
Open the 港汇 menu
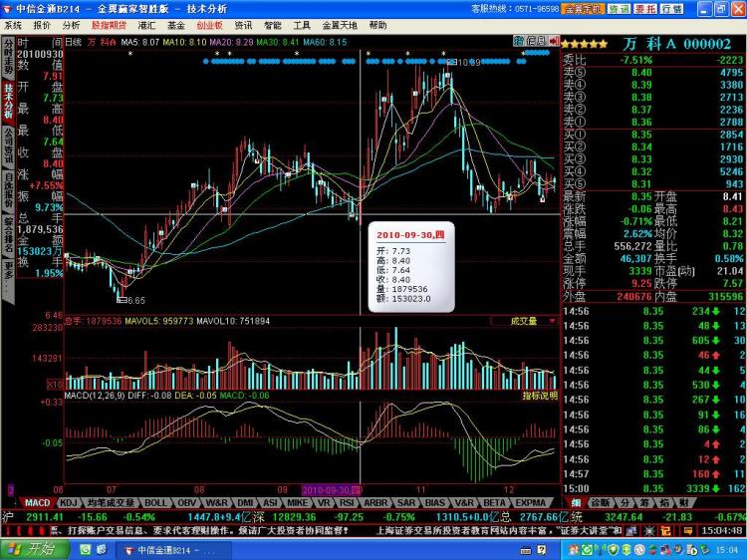[x=146, y=25]
